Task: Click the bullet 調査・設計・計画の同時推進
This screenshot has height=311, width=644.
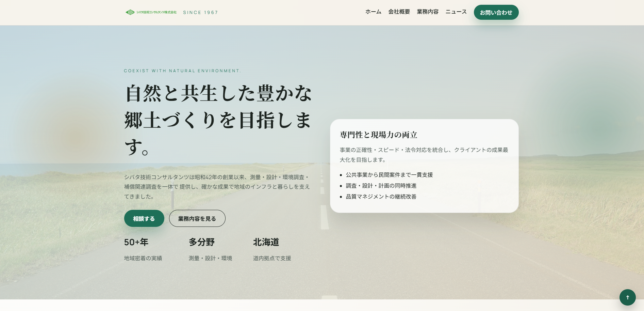Action: 381,186
